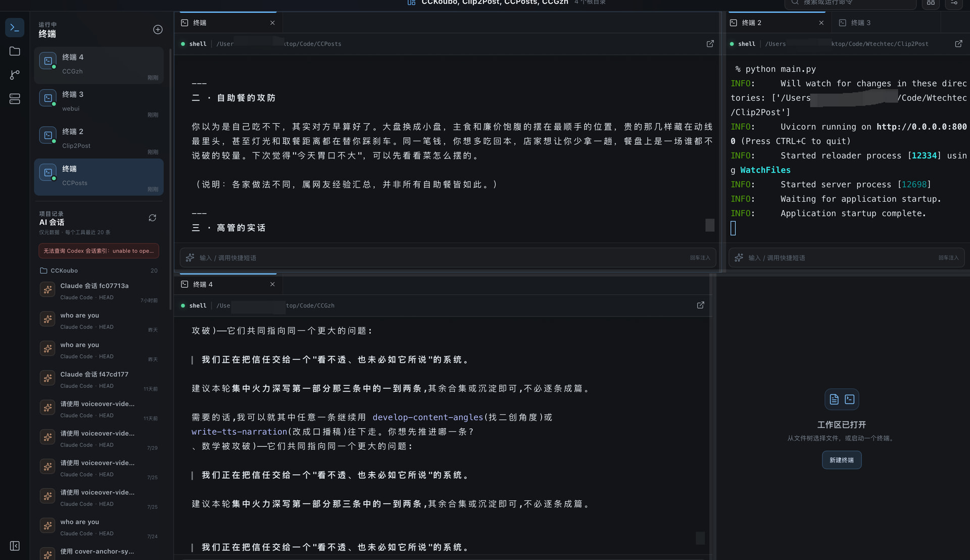This screenshot has width=970, height=560.
Task: Select 终端 CCPosts in running list
Action: pyautogui.click(x=99, y=177)
